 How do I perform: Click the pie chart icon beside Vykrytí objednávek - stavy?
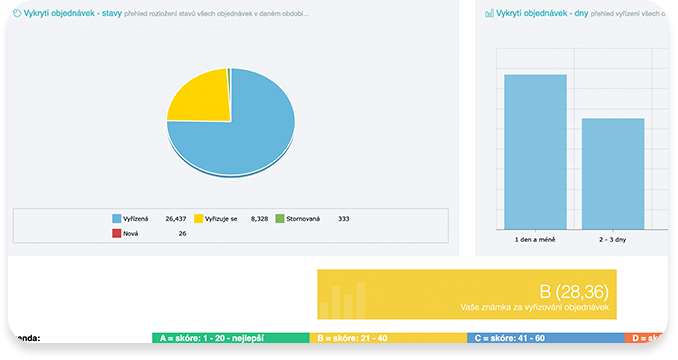point(17,14)
